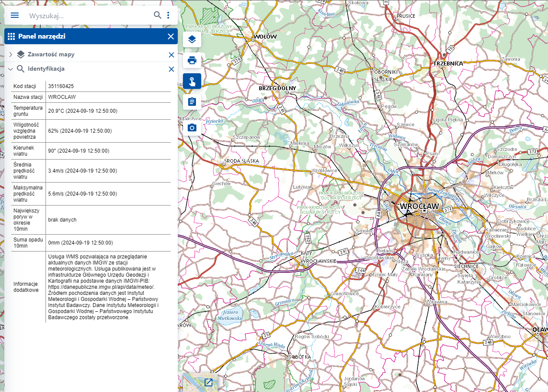Screen dimensions: 548x392
Task: Open the three-dot options menu
Action: coord(168,15)
